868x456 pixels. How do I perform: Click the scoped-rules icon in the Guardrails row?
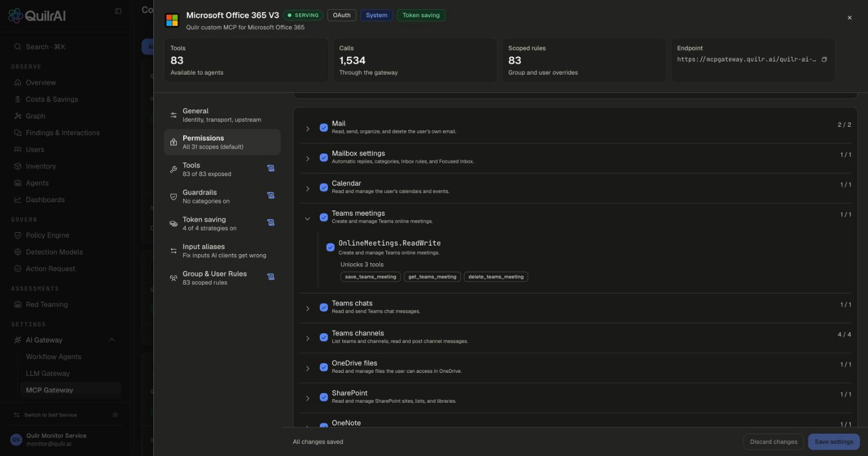click(x=270, y=196)
